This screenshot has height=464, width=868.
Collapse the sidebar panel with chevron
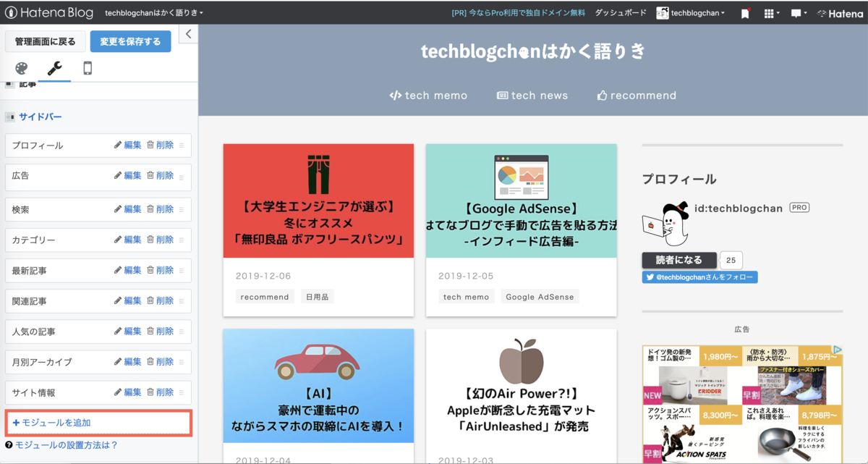188,34
